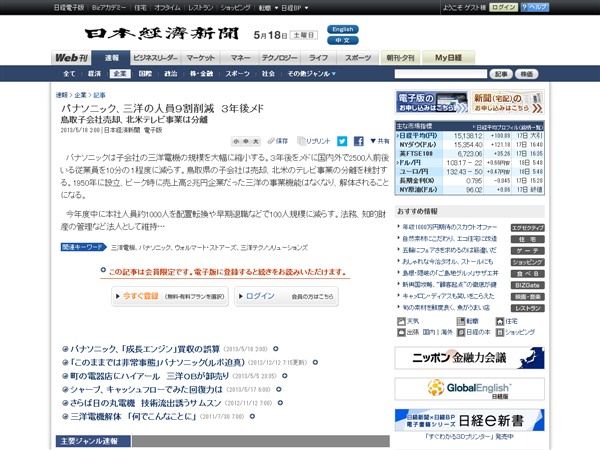Focus the search input field
This screenshot has width=600, height=450.
click(x=440, y=74)
